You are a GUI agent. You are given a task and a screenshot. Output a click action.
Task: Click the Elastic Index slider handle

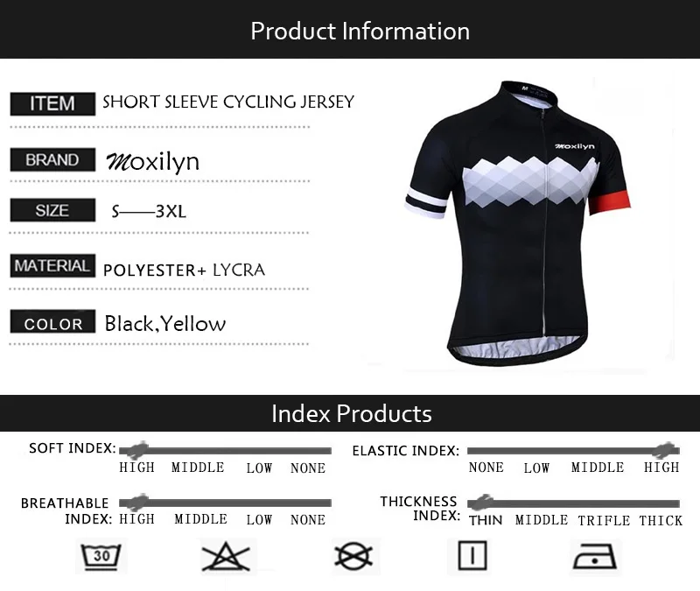click(x=664, y=450)
